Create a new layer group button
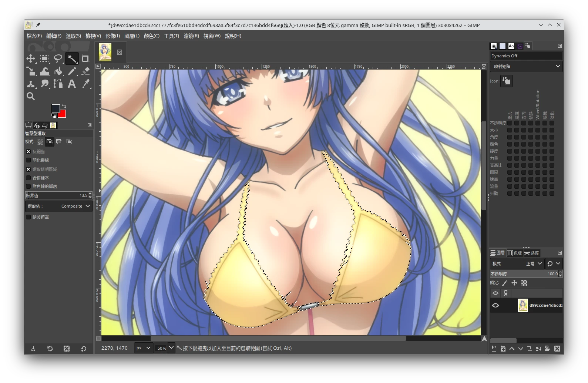 503,349
